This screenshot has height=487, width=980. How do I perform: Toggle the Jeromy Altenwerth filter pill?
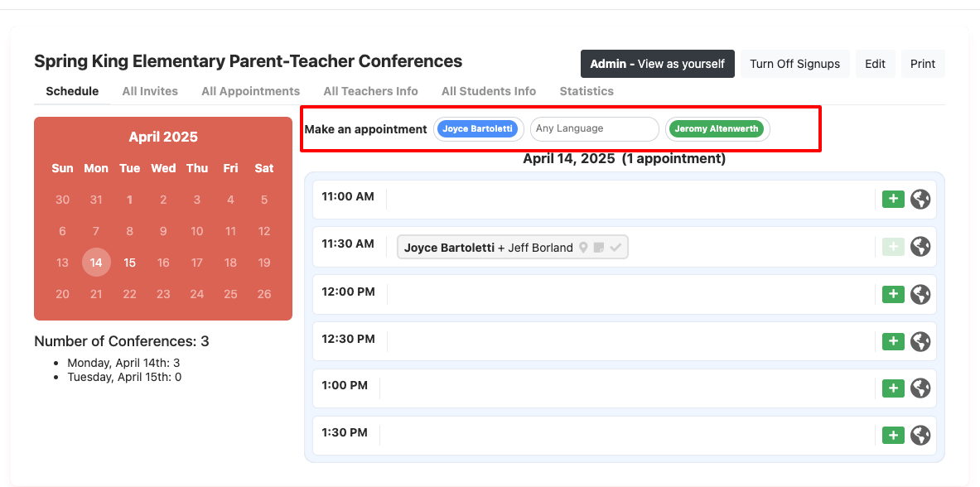tap(717, 128)
